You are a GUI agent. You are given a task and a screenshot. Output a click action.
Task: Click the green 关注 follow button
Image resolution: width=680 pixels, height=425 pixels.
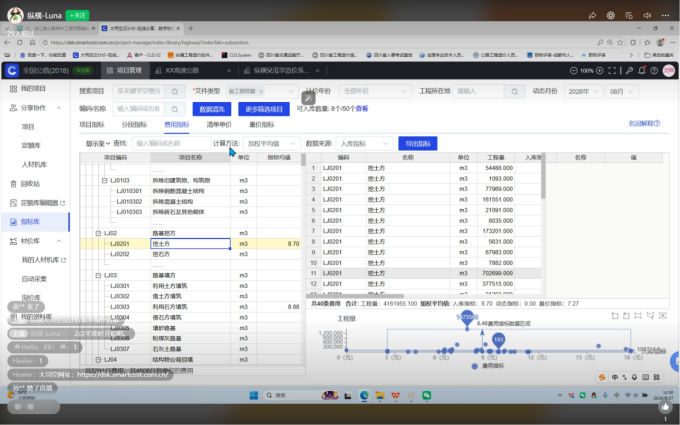[77, 15]
